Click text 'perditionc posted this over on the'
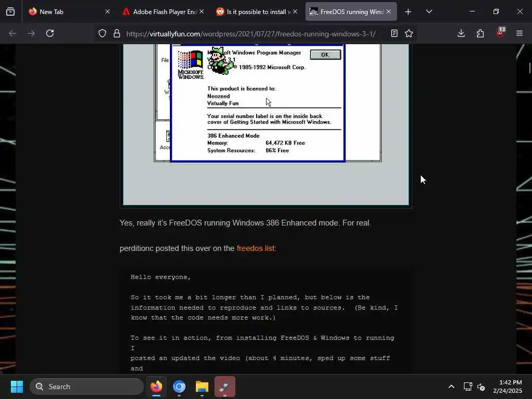The image size is (532, 399). click(177, 248)
